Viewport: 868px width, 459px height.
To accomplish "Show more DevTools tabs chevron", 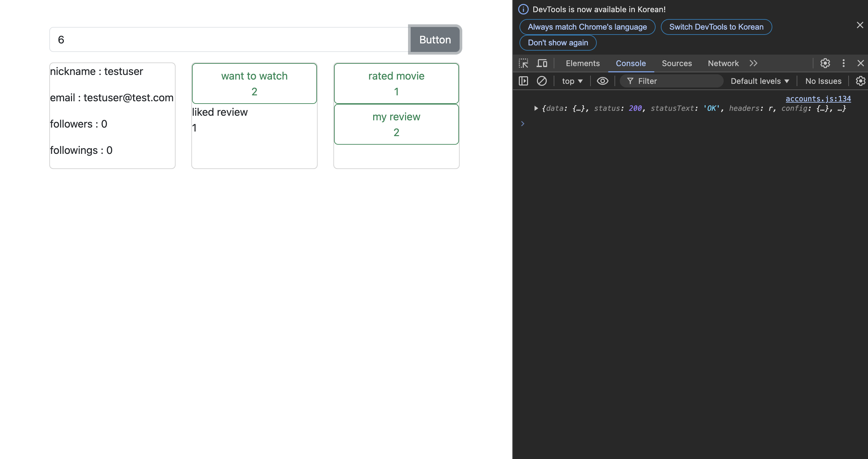I will [x=754, y=63].
